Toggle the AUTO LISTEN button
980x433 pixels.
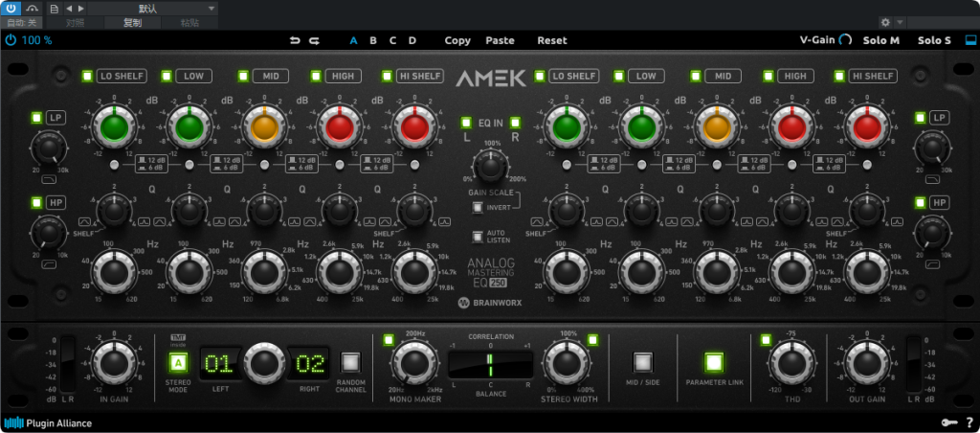click(x=478, y=237)
